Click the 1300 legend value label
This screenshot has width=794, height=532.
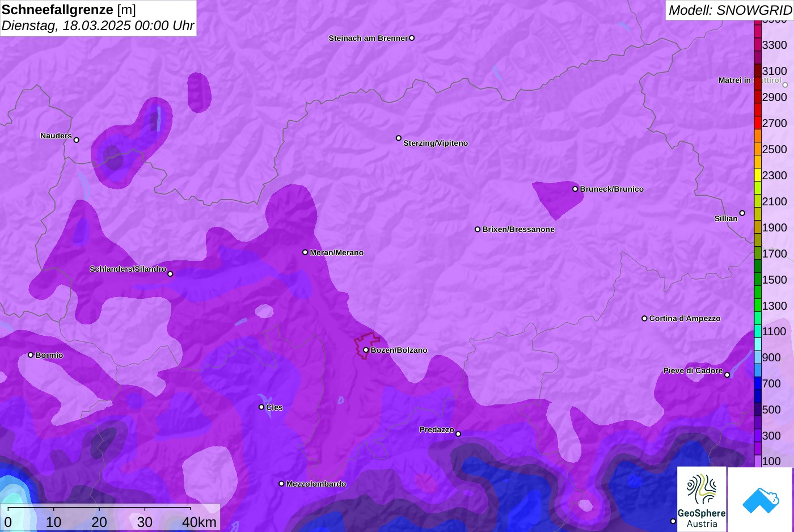pos(775,306)
